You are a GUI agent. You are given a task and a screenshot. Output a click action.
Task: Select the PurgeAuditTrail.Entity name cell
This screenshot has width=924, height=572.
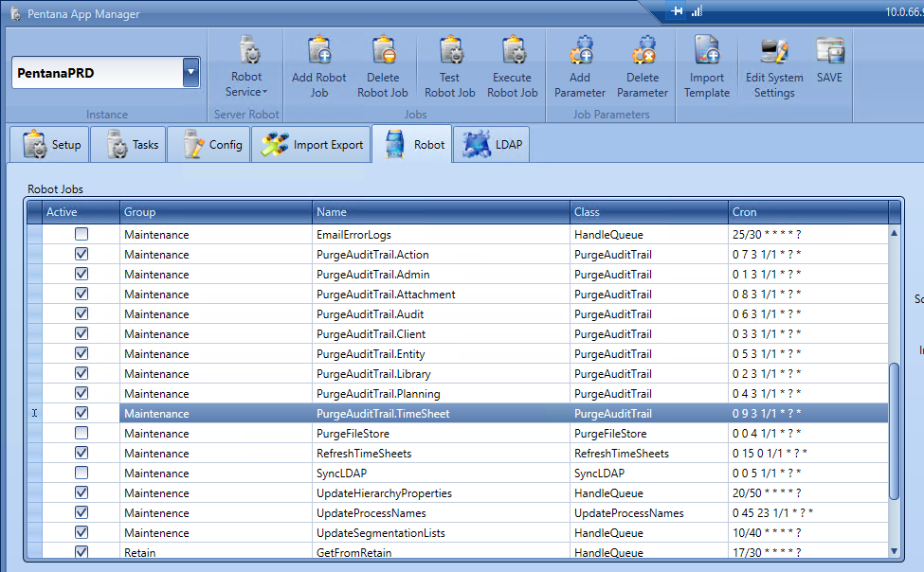[x=442, y=354]
